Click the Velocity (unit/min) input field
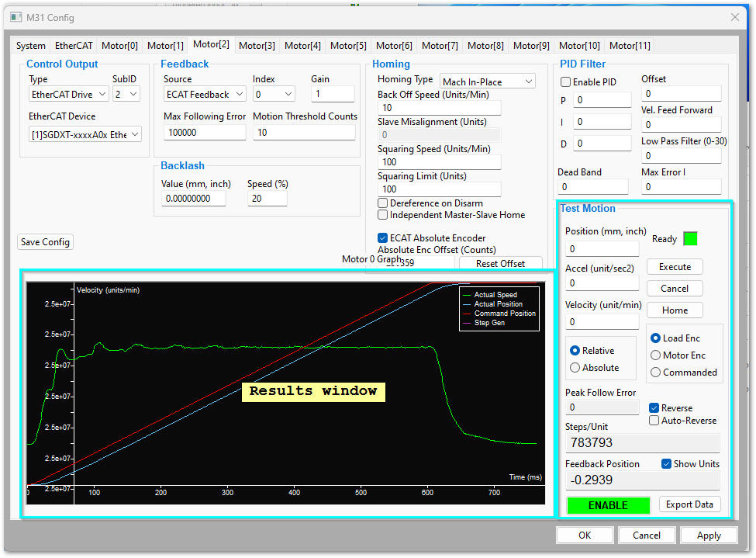 [602, 321]
